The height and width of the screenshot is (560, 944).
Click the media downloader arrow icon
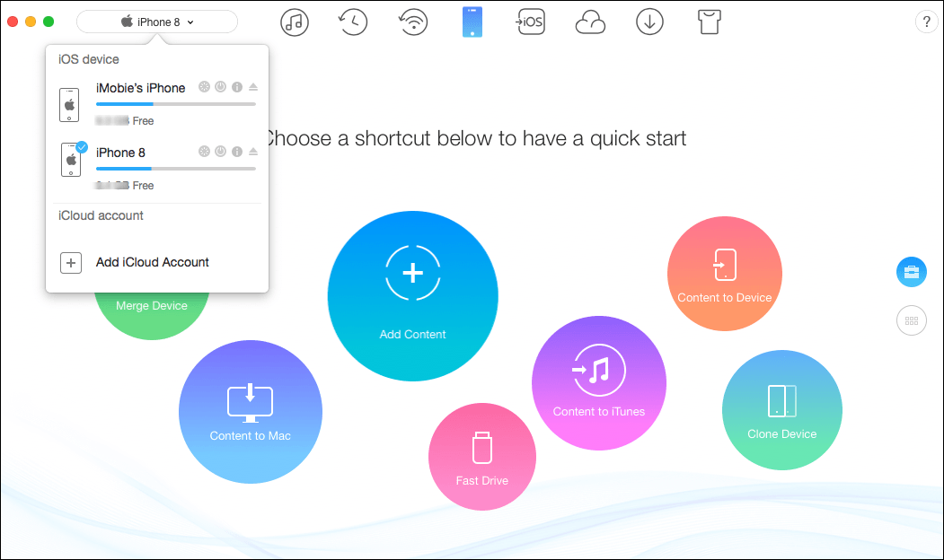(649, 22)
